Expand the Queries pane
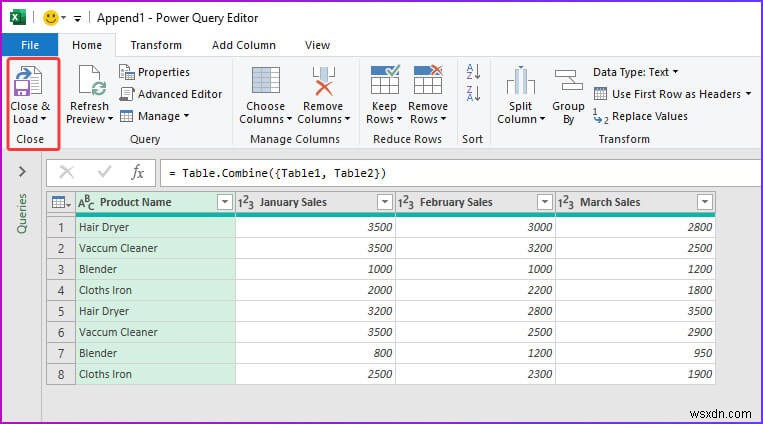Viewport: 763px width, 424px height. pyautogui.click(x=22, y=171)
